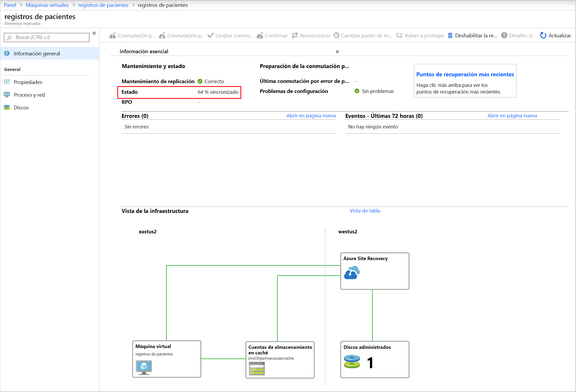The height and width of the screenshot is (392, 576).
Task: Go to Máquinas virtuales breadcrumb
Action: click(x=47, y=5)
